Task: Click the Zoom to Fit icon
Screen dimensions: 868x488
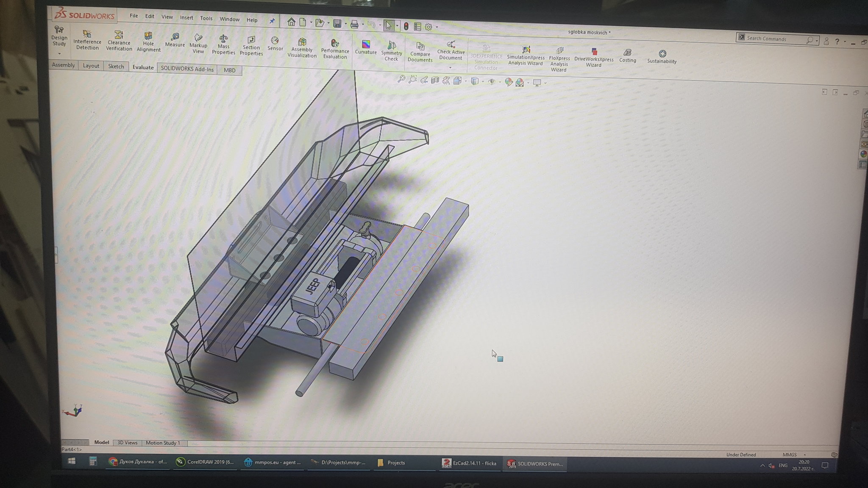Action: point(401,79)
